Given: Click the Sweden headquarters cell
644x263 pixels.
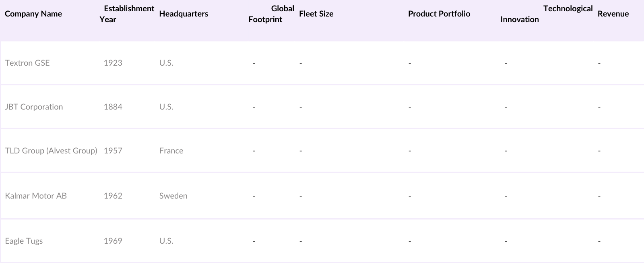Looking at the screenshot, I should [173, 196].
